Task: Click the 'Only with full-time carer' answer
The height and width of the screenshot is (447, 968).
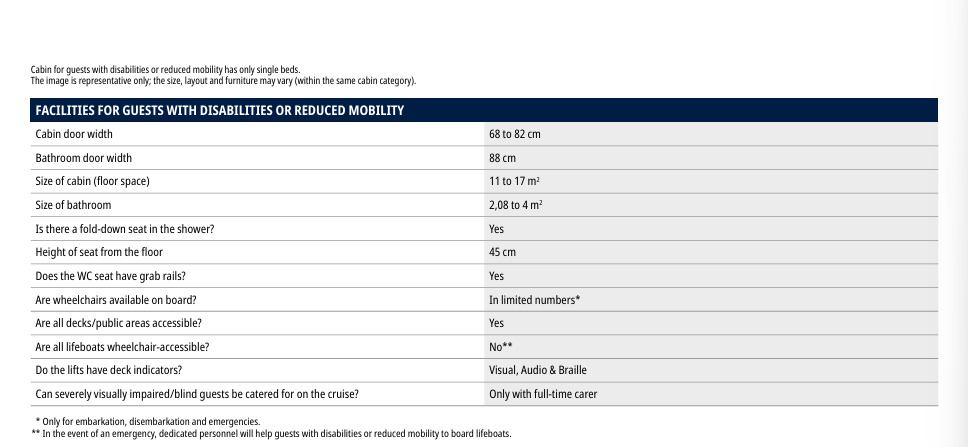Action: 543,394
